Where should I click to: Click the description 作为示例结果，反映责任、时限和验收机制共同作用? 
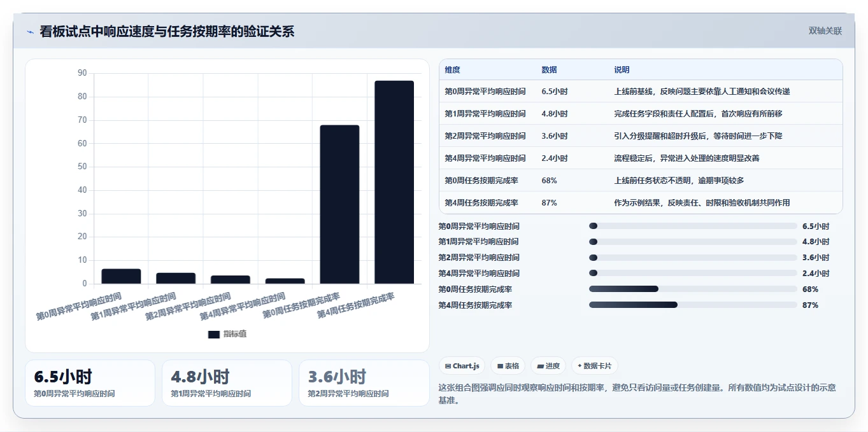(702, 203)
